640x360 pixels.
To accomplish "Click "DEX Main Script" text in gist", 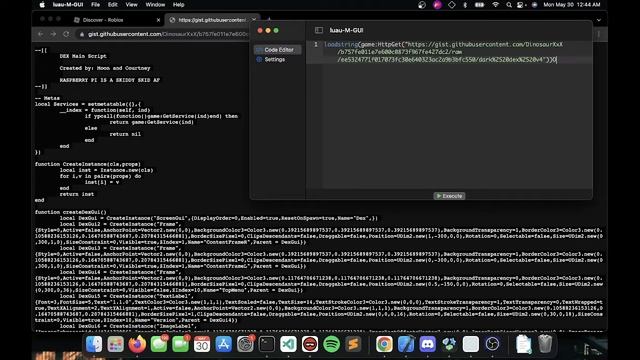I will tap(83, 56).
